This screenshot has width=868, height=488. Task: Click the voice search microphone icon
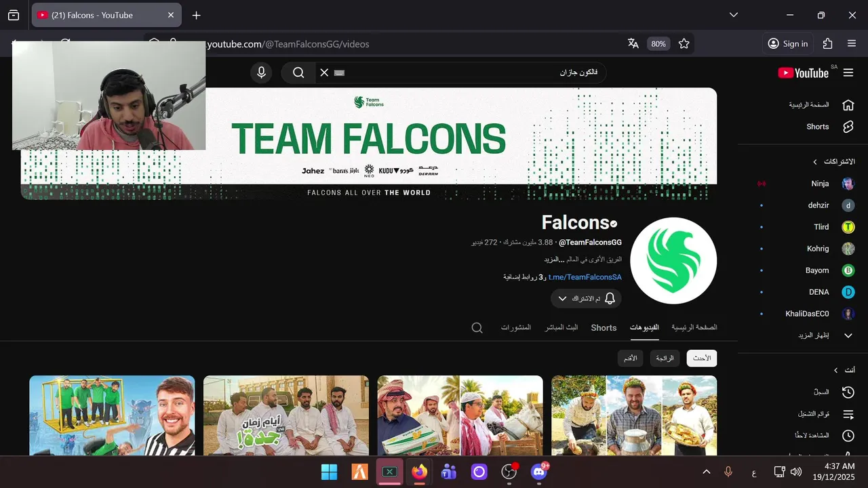coord(261,73)
